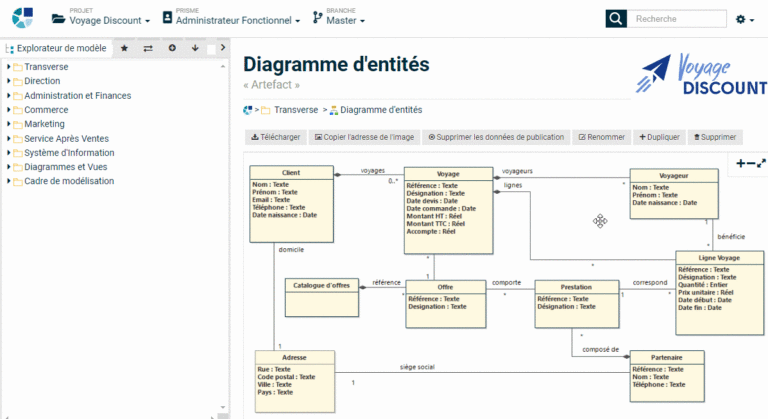
Task: Select Diagrammes et Vues tree item
Action: point(65,167)
